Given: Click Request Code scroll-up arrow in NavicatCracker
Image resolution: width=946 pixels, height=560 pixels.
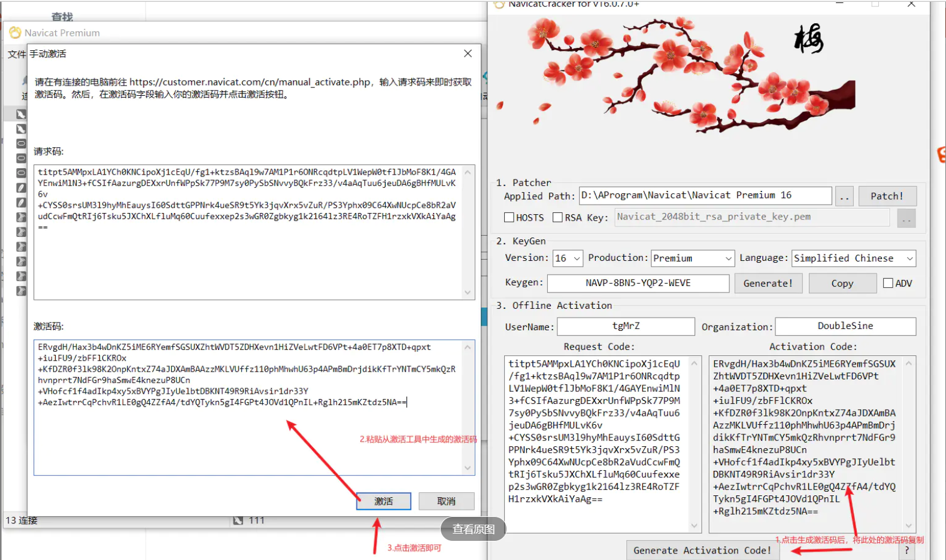Looking at the screenshot, I should (695, 363).
